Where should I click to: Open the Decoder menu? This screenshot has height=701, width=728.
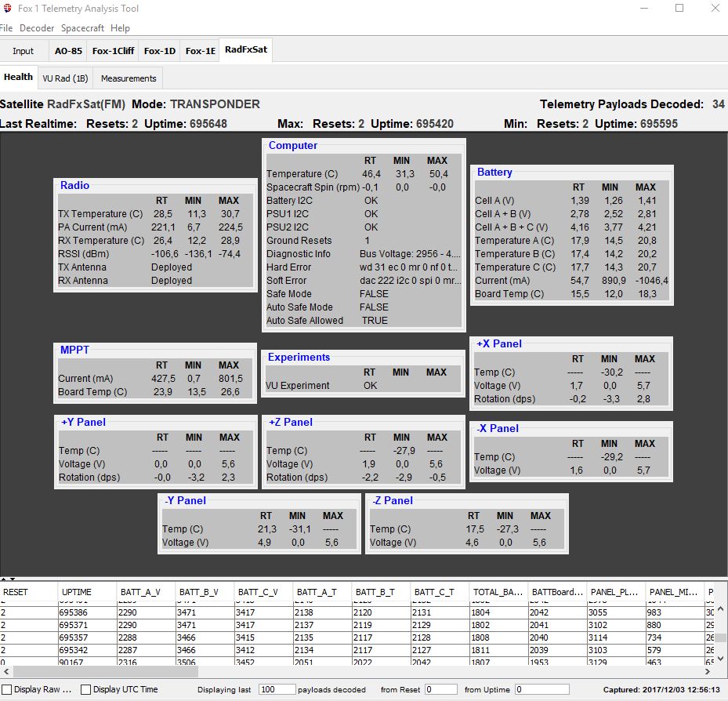[x=37, y=28]
